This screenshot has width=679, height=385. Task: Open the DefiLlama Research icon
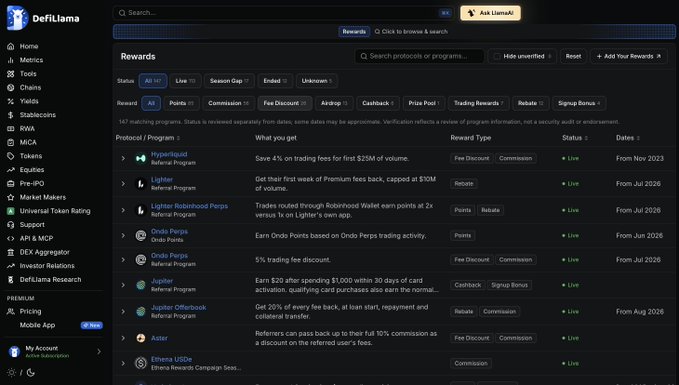click(11, 280)
